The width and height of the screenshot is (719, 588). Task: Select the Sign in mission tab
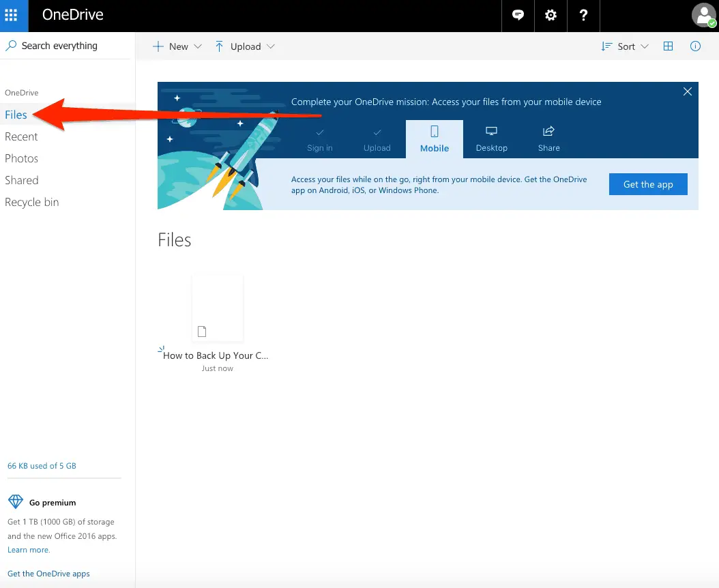click(x=320, y=139)
